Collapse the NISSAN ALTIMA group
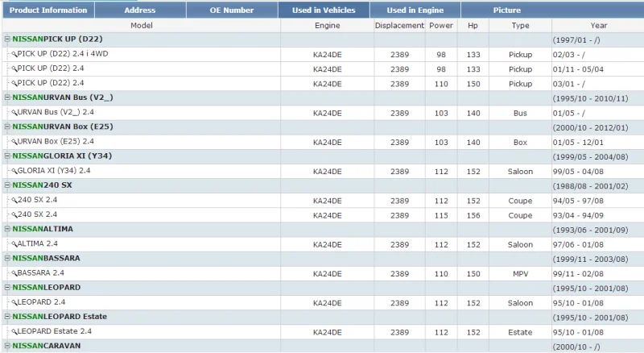644x353 pixels. click(7, 229)
